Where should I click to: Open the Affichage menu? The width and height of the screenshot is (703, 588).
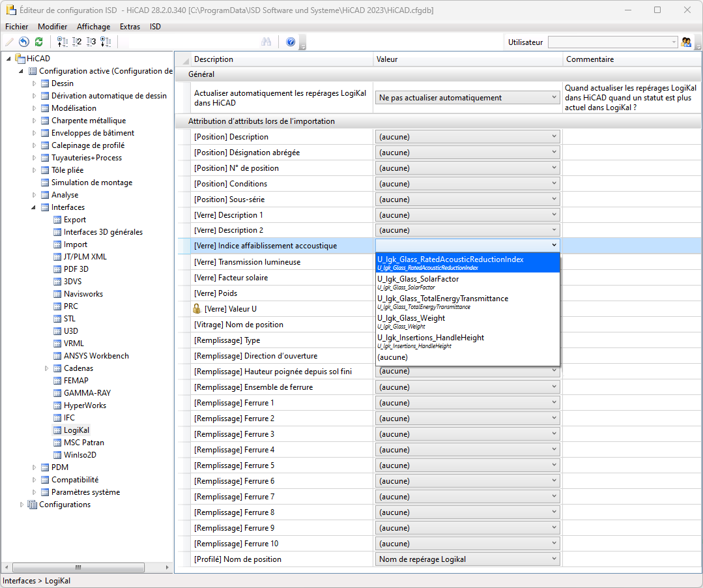coord(93,27)
